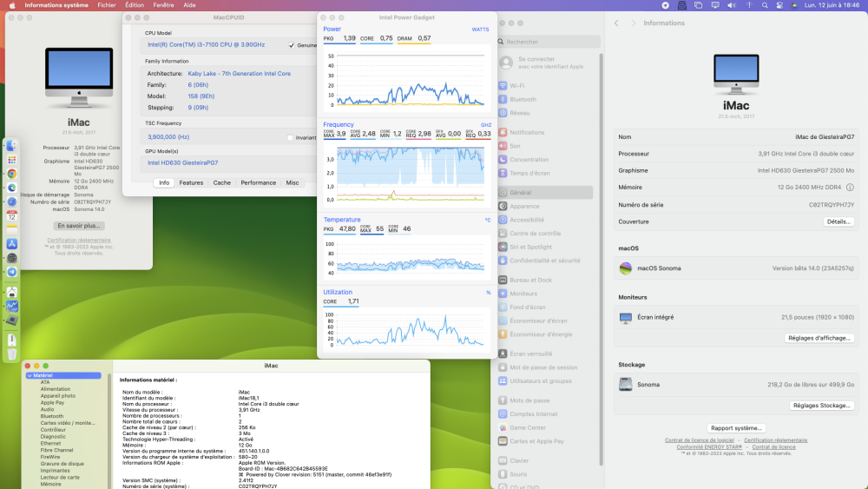Click the MacCPUID chip Dock icon
Viewport: 868px width, 489px height.
11,320
